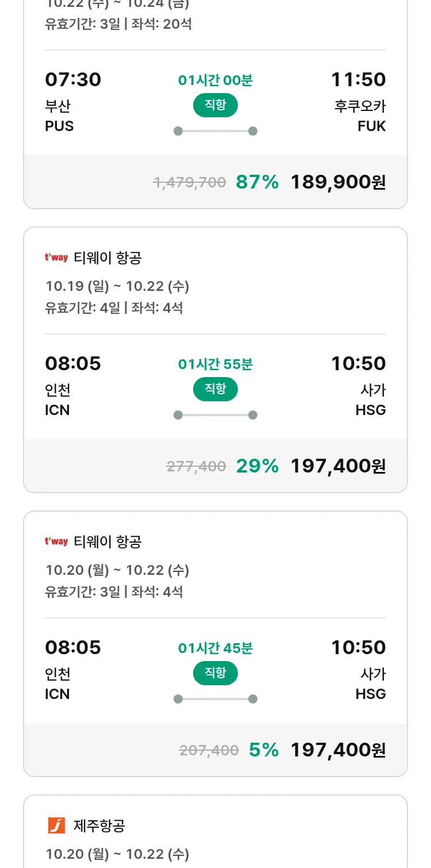Image resolution: width=431 pixels, height=868 pixels.
Task: Tap the 11:50 Fukuoka arrival time
Action: click(x=358, y=79)
